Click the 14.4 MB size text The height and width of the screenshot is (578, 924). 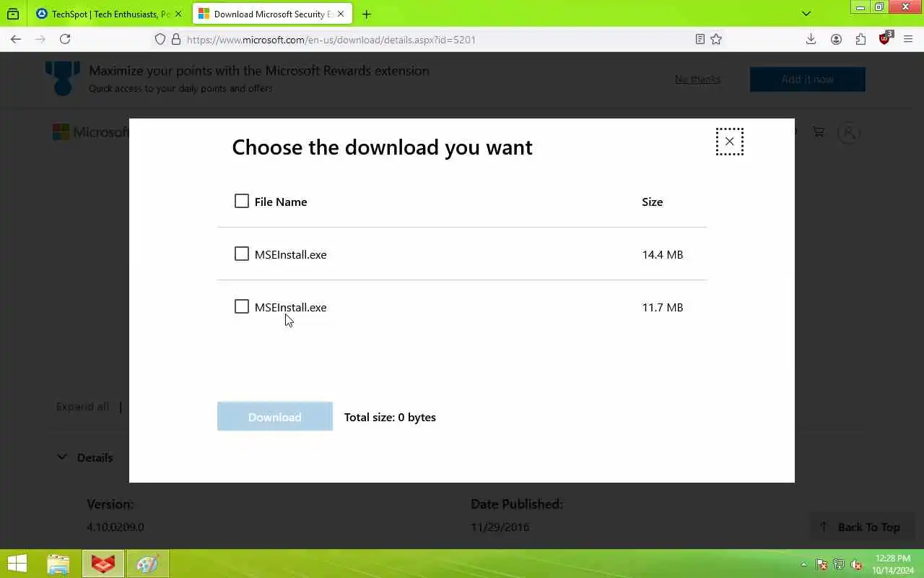tap(663, 254)
